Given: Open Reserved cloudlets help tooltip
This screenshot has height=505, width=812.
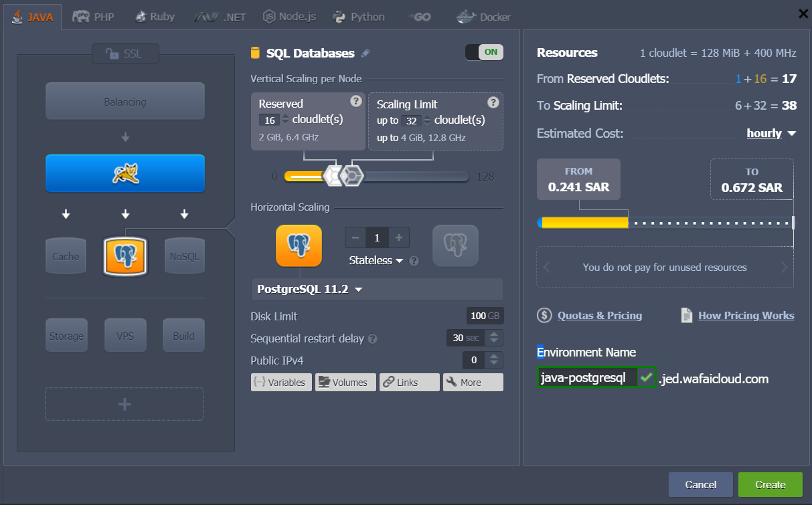Looking at the screenshot, I should pos(356,102).
